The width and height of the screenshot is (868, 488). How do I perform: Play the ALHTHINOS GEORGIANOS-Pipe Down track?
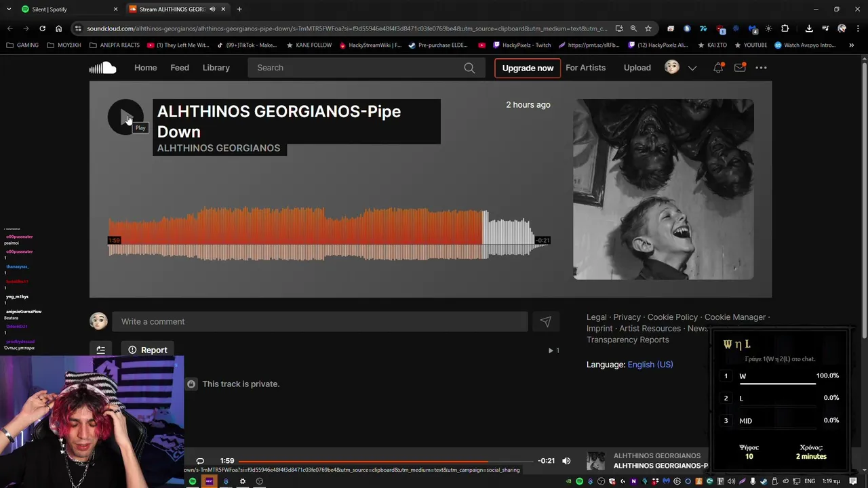[x=125, y=117]
